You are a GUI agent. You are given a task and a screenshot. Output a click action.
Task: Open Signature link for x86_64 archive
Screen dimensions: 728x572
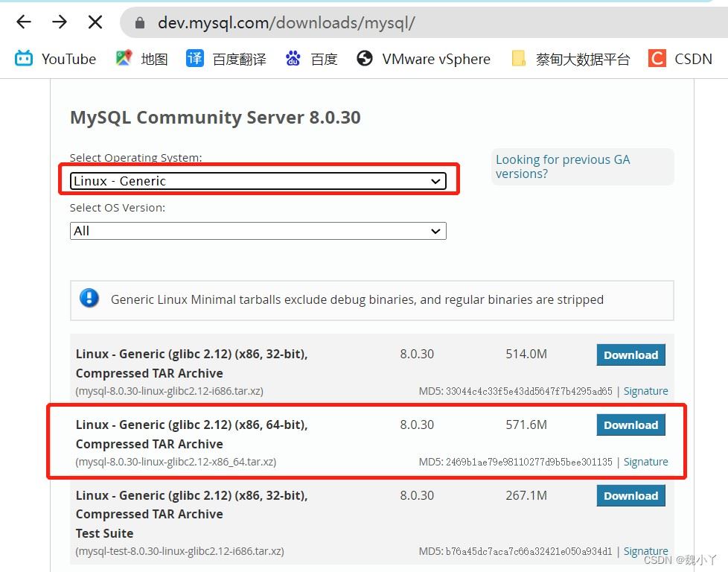click(645, 462)
